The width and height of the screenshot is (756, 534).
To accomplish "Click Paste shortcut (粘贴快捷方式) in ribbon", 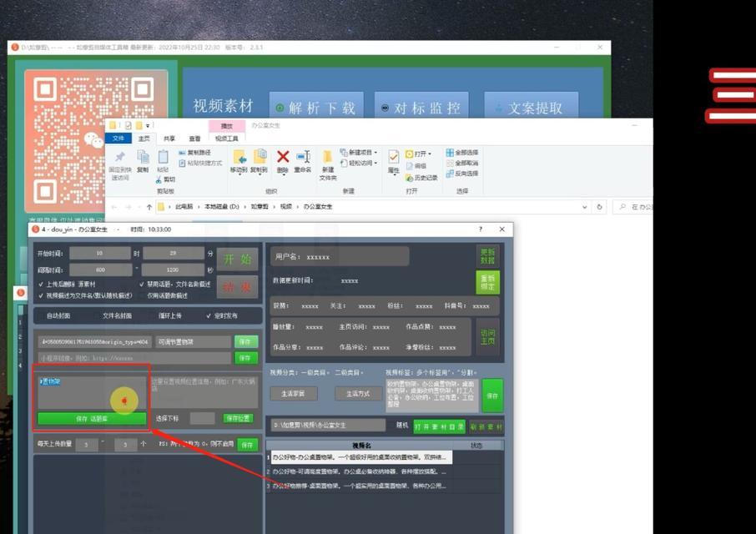I will [x=200, y=163].
